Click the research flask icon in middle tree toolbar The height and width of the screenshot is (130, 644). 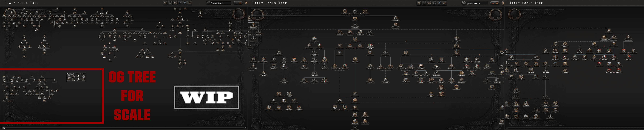424,3
